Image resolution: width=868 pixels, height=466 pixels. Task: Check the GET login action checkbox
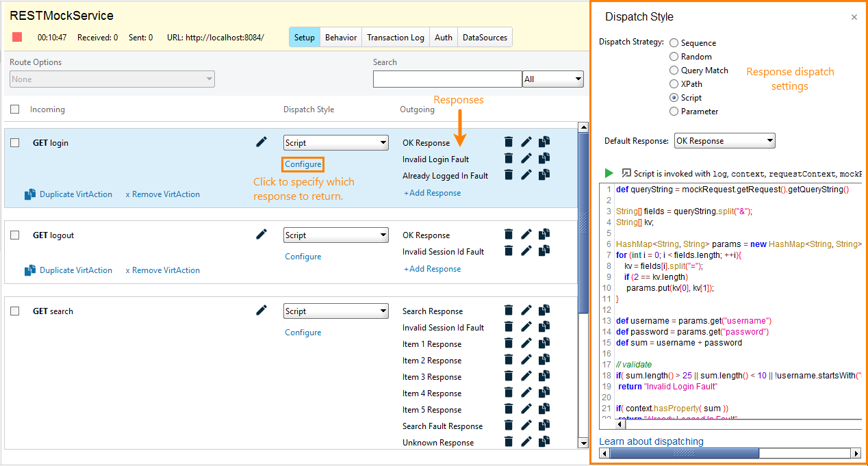click(x=15, y=143)
